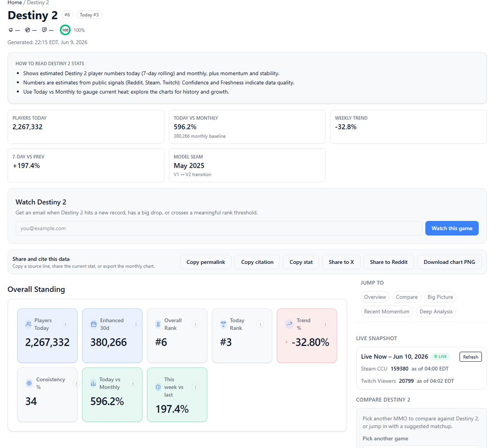Click the Players Today people icon
496x448 pixels.
click(x=28, y=324)
